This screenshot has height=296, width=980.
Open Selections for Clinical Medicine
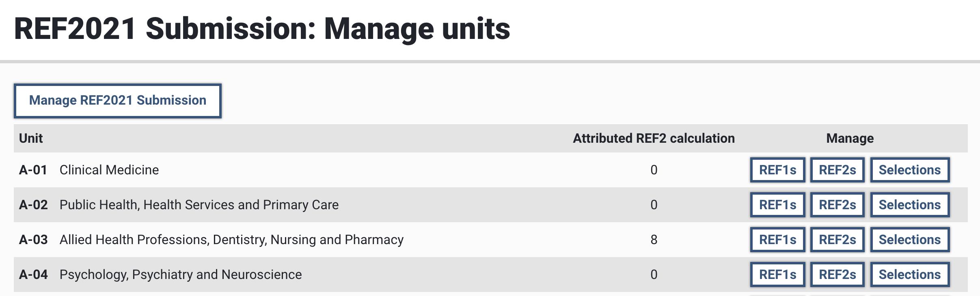(x=909, y=170)
